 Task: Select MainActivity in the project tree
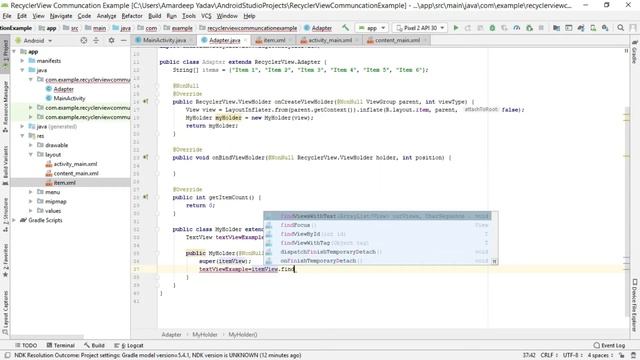click(69, 98)
